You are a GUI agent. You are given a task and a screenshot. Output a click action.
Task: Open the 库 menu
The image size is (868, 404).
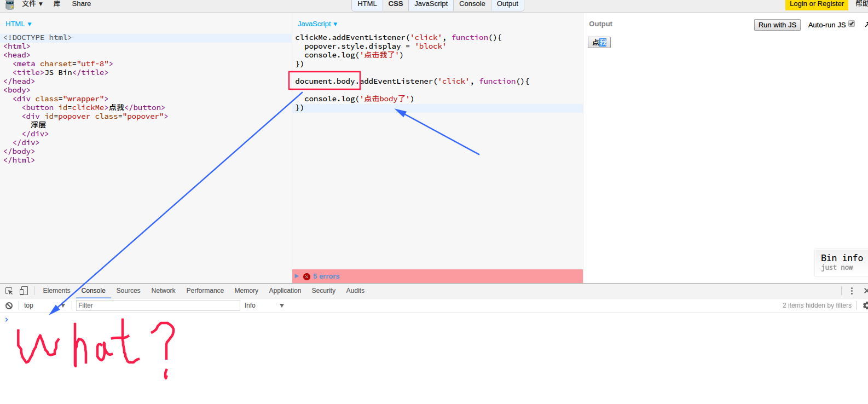point(57,4)
